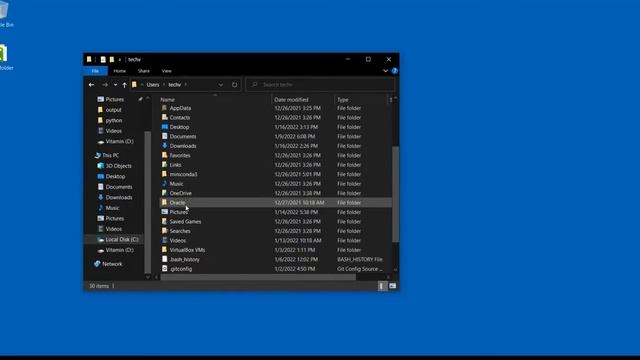Open Customize Quick Access Toolbar dropdown
The width and height of the screenshot is (640, 360).
point(120,60)
